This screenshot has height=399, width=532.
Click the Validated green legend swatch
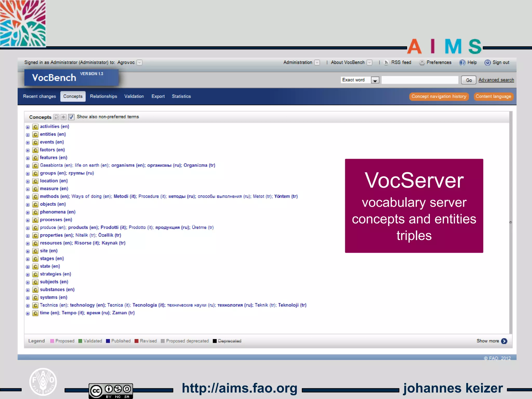pos(80,341)
